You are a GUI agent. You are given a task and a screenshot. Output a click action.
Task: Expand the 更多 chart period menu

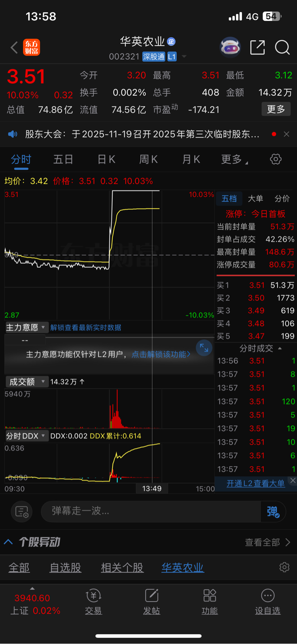(234, 159)
